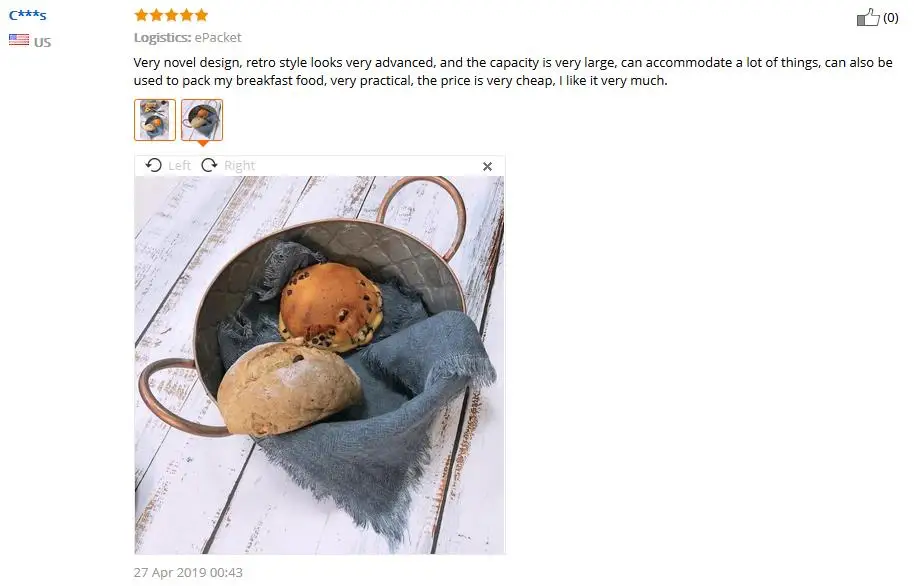Select the second review photo thumbnail
This screenshot has height=586, width=914.
(202, 120)
